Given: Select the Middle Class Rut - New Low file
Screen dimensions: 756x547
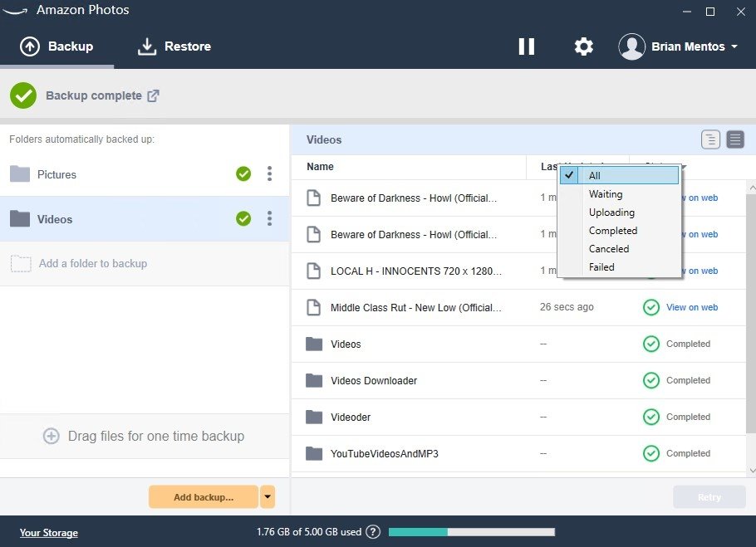Looking at the screenshot, I should coord(518,308).
